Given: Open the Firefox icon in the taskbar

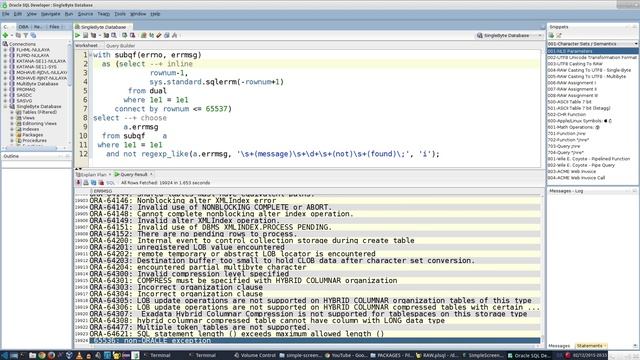Looking at the screenshot, I should [x=51, y=356].
